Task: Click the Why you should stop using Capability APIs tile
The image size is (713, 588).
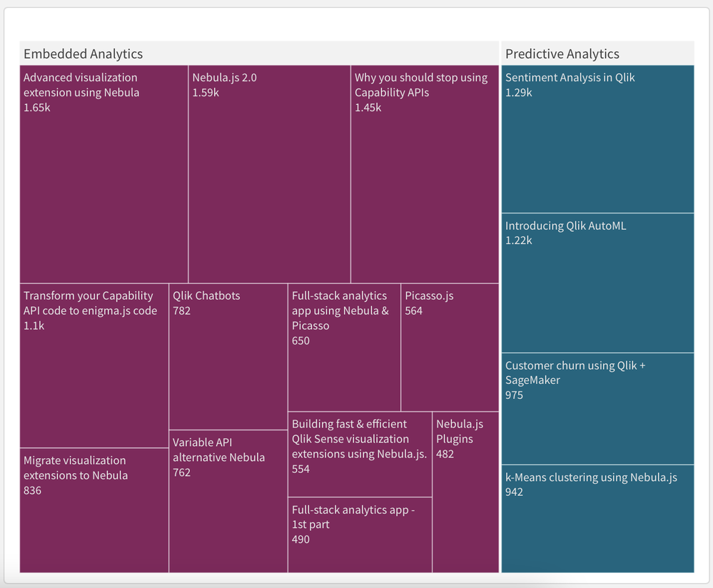Action: 425,174
